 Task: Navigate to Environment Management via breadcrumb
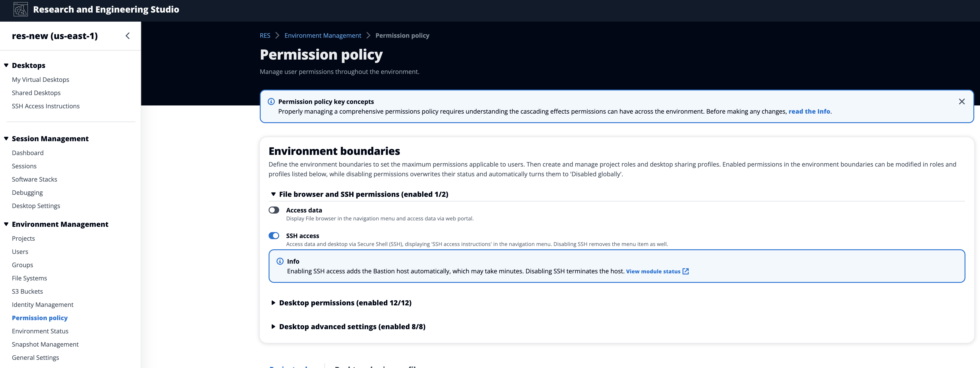tap(323, 35)
